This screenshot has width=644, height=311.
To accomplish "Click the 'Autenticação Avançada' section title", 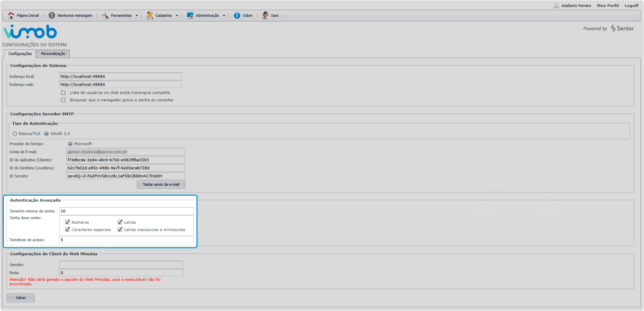I will click(x=35, y=200).
